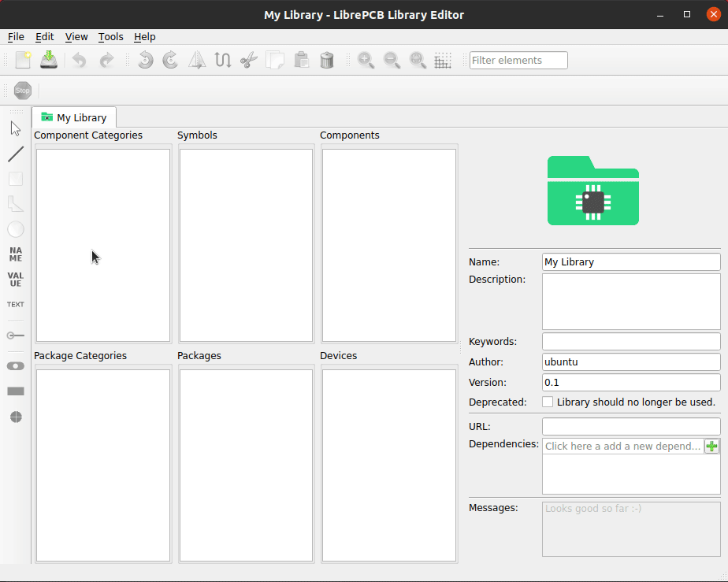Click into the Keywords field

coord(631,342)
